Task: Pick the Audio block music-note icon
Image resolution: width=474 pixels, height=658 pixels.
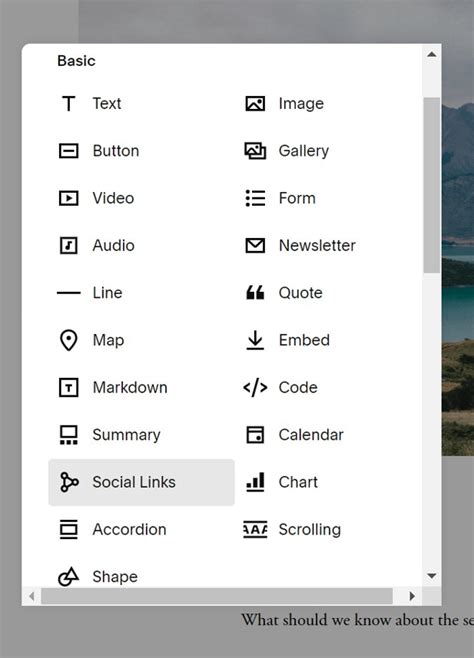Action: point(68,245)
